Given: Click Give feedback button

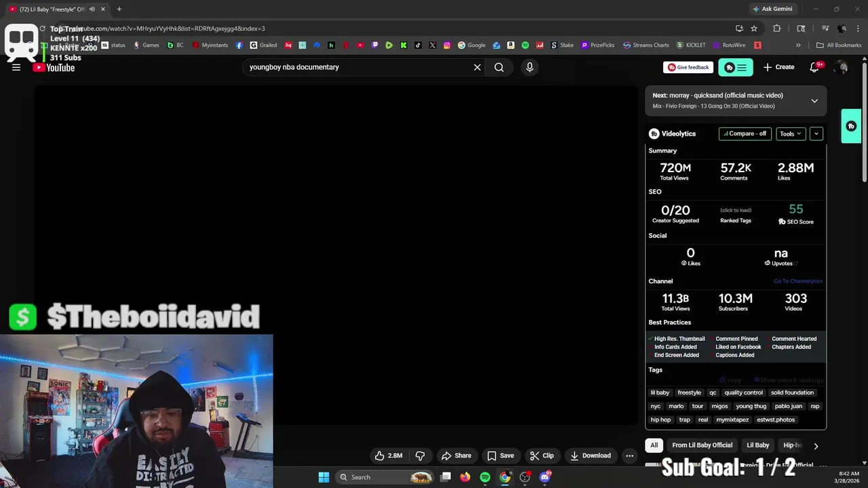Looking at the screenshot, I should pos(688,67).
